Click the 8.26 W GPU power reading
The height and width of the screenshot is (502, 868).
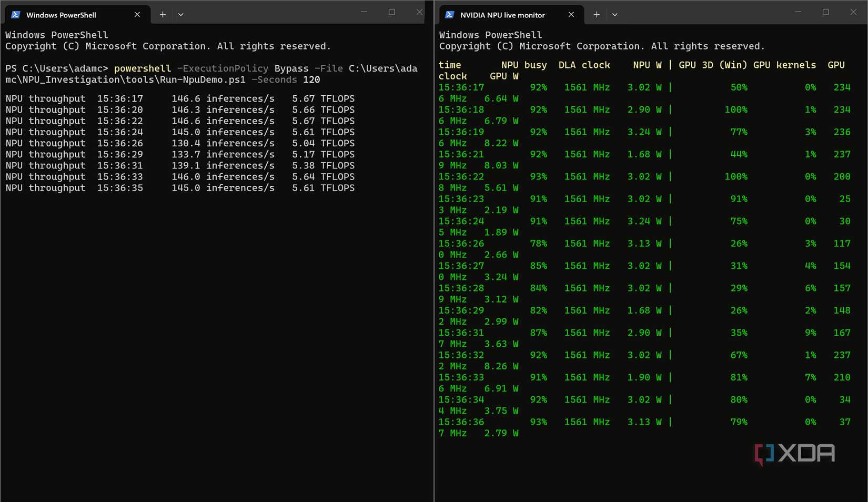[x=501, y=366]
